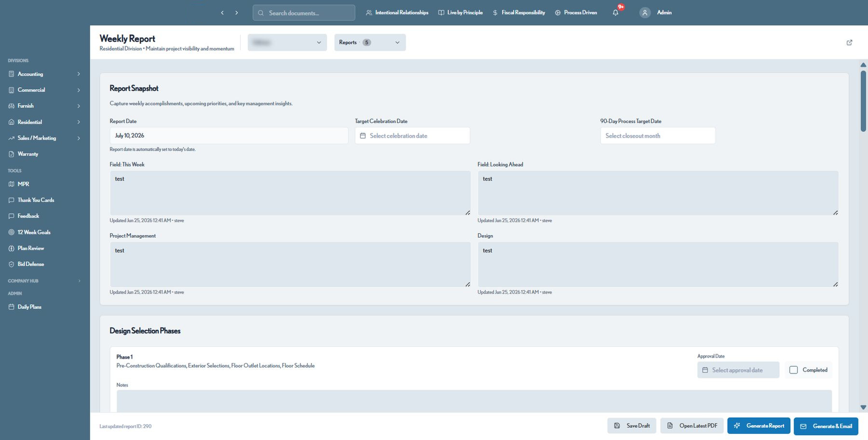
Task: Click the vertical scrollbar thumb
Action: (x=863, y=101)
